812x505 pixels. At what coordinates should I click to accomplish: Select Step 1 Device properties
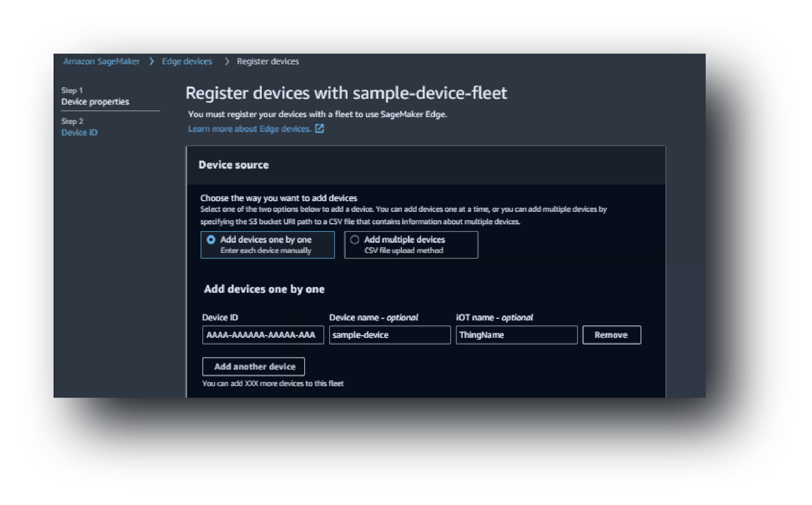coord(95,101)
